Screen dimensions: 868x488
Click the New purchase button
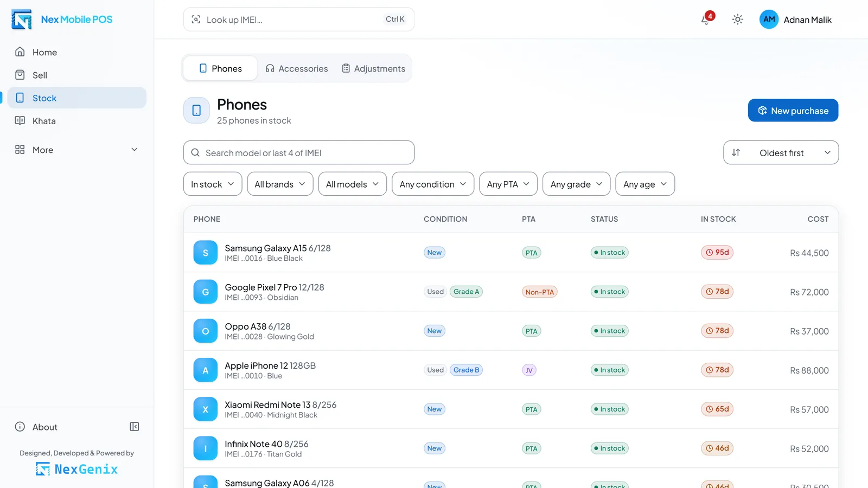click(793, 110)
